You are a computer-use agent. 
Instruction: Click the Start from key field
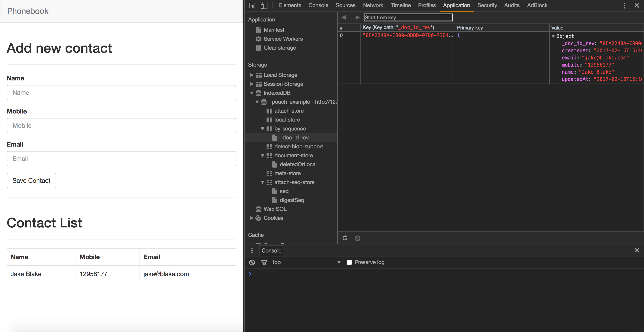408,17
